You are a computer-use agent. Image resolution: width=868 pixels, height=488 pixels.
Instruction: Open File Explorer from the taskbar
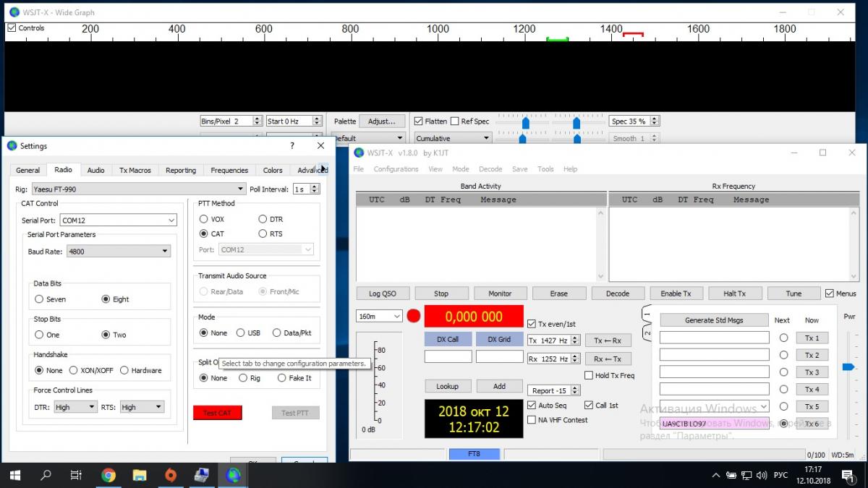coord(140,475)
